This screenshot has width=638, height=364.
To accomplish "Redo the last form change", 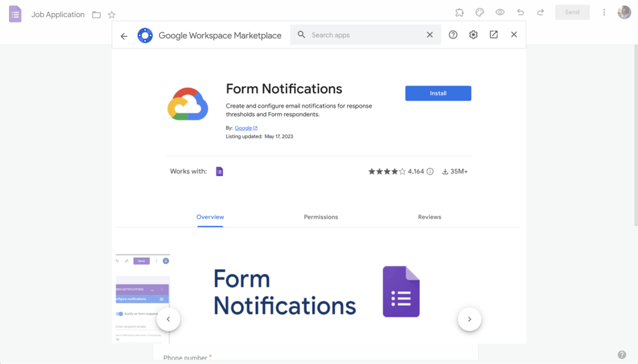I will click(540, 13).
